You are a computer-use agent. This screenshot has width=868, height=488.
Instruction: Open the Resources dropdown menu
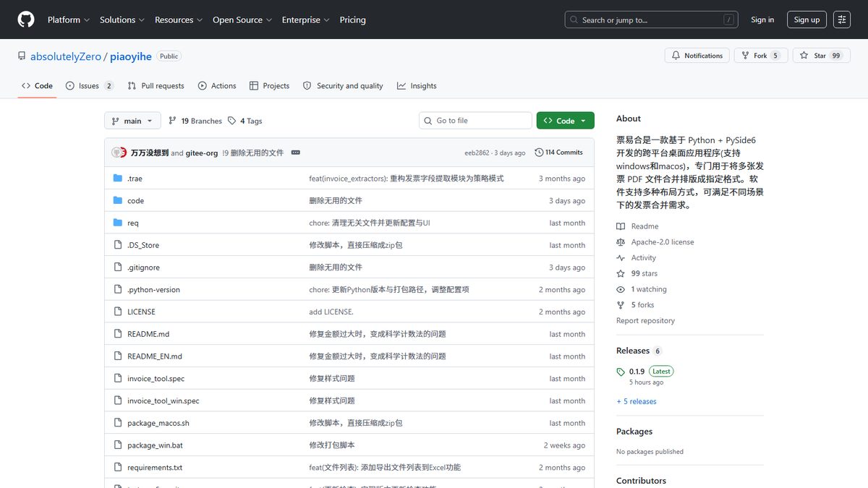point(179,20)
